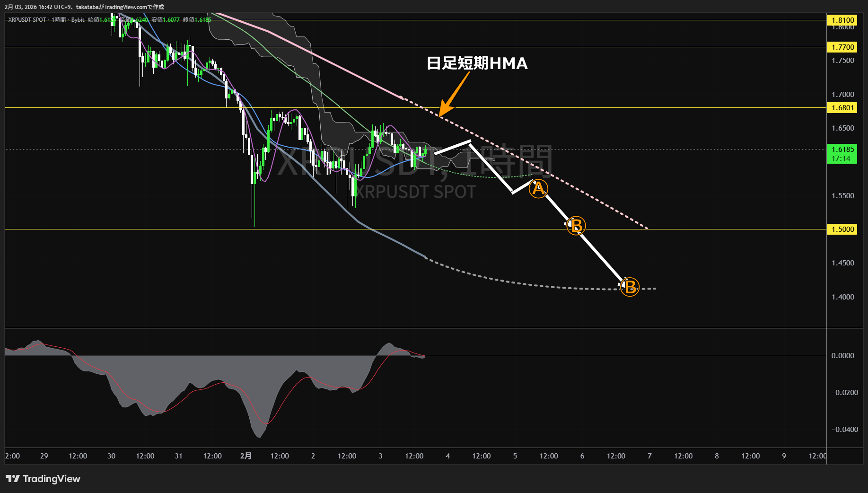Click the 1.4000 tick on price scale

coord(842,297)
